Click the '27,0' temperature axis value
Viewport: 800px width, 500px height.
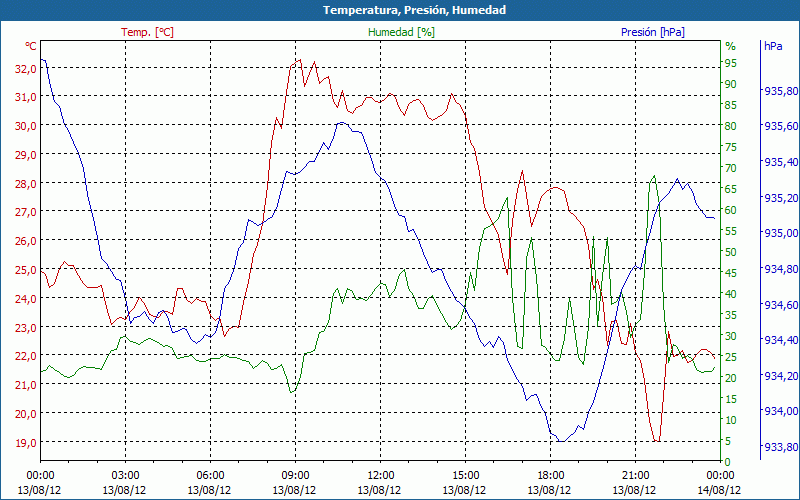coord(25,212)
